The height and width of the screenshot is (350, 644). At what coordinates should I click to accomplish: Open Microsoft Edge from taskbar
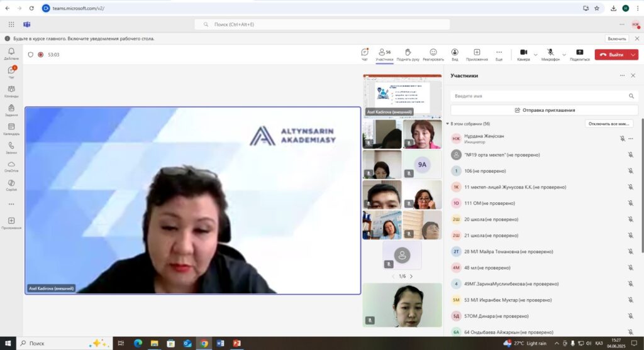pyautogui.click(x=138, y=343)
